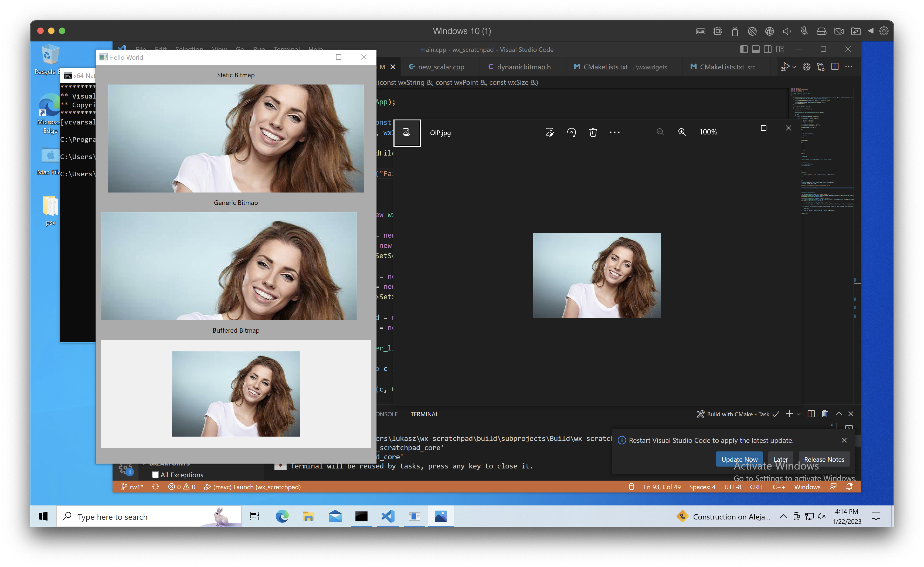The height and width of the screenshot is (567, 924).
Task: Open Microsoft Edge from the taskbar
Action: tap(282, 516)
